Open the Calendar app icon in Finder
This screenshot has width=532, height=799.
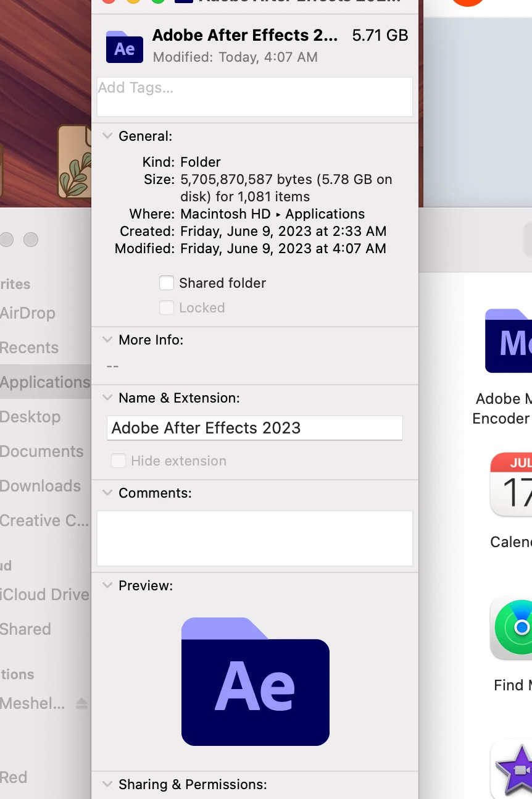(511, 485)
